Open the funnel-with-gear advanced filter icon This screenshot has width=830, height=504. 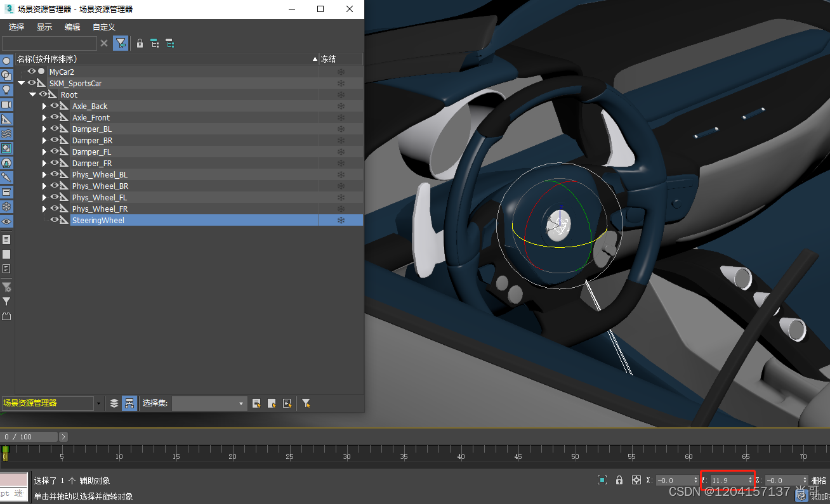(6, 287)
